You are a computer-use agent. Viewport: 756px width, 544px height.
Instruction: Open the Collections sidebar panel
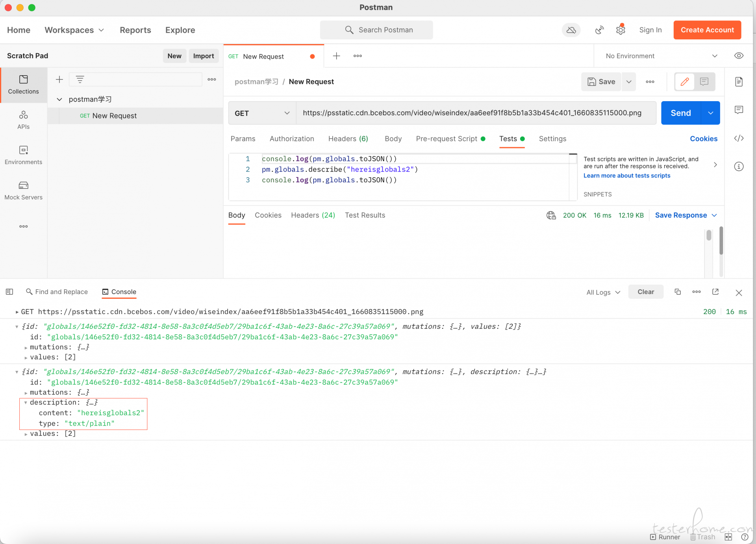coord(24,85)
